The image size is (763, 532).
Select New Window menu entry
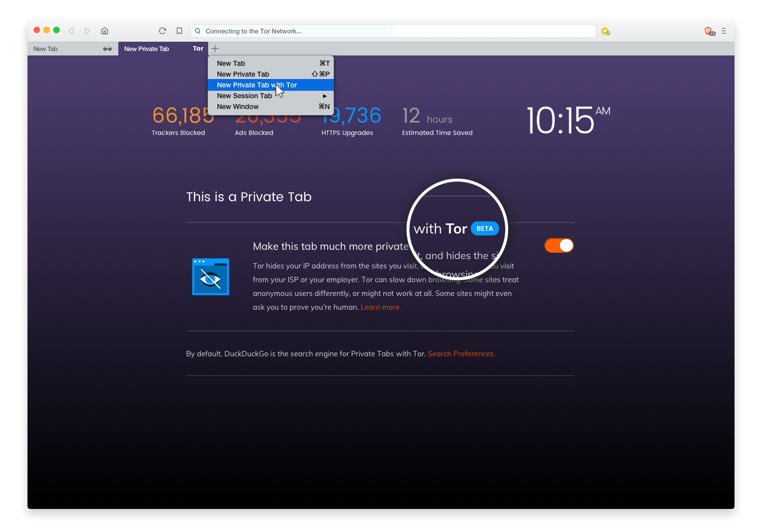(x=271, y=106)
